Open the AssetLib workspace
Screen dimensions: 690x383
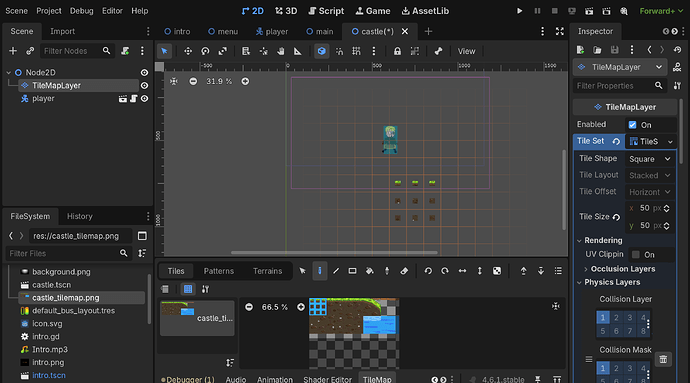point(425,11)
